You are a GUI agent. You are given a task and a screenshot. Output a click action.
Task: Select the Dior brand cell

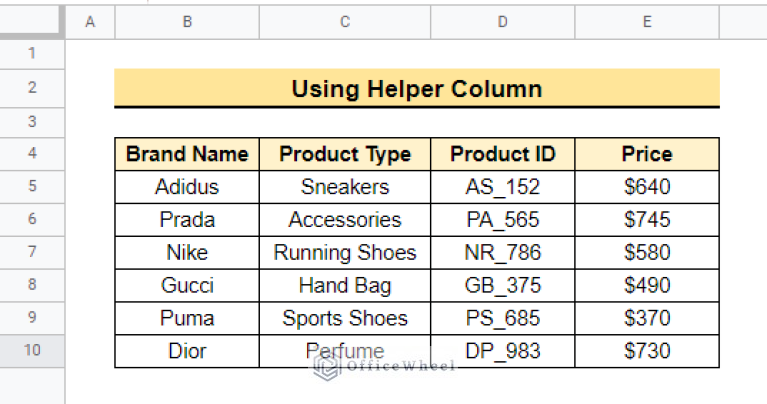point(187,351)
